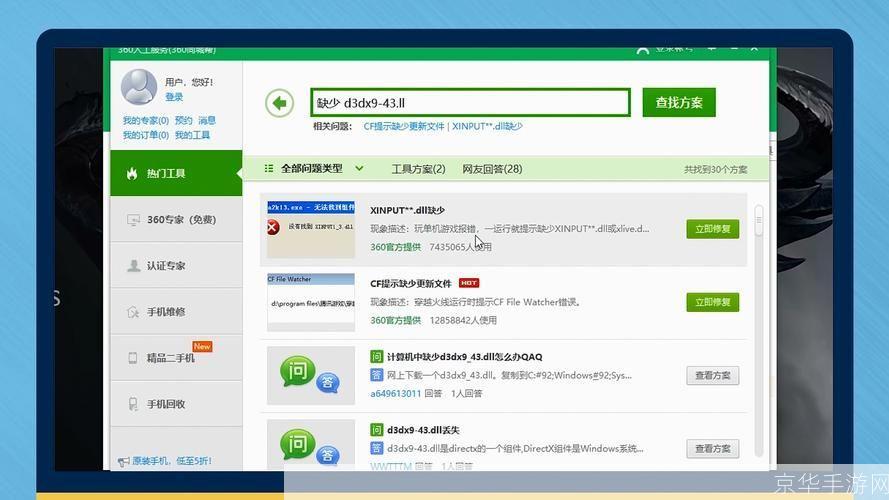Open 预约 link
The height and width of the screenshot is (500, 889).
[183, 120]
